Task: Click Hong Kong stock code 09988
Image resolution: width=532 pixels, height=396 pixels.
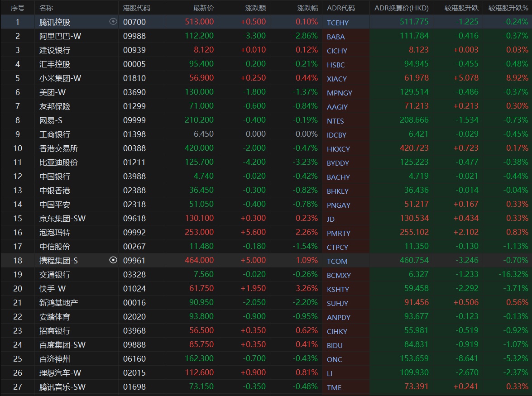Action: 134,36
